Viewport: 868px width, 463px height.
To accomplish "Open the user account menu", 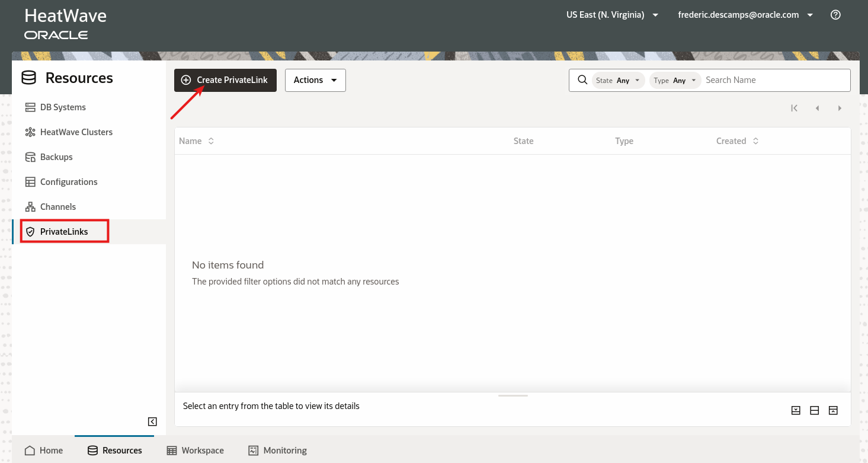I will 745,15.
